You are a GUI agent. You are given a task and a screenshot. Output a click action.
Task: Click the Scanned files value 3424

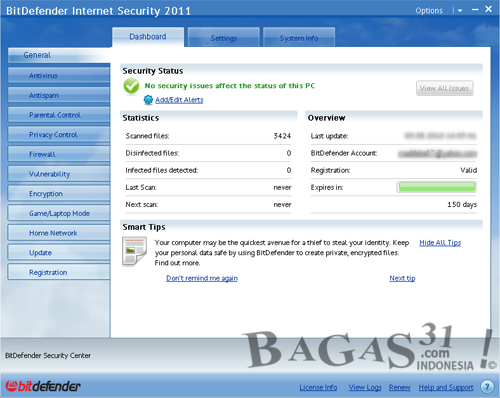tap(282, 136)
